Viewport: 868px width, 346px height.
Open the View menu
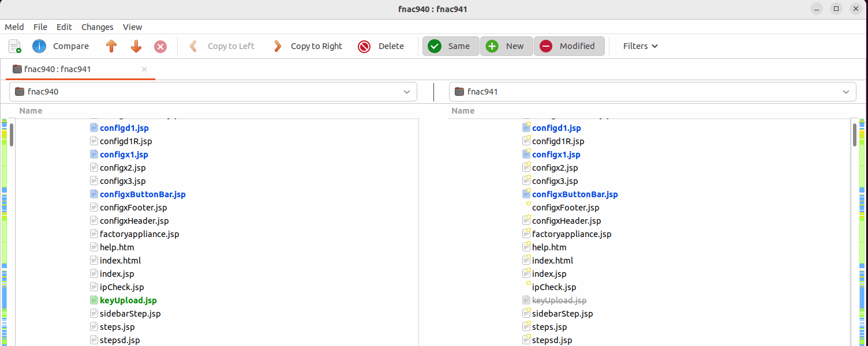132,27
